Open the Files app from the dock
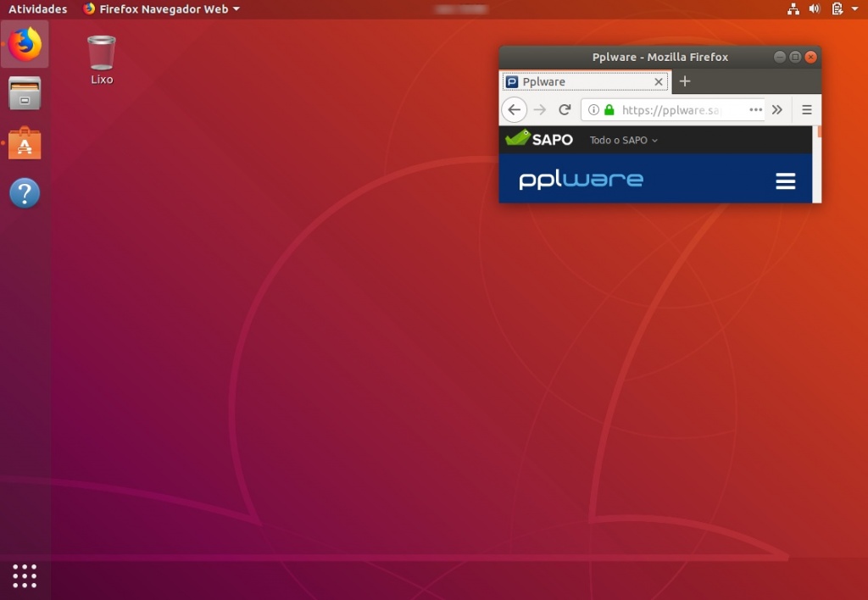The height and width of the screenshot is (600, 868). pyautogui.click(x=25, y=93)
